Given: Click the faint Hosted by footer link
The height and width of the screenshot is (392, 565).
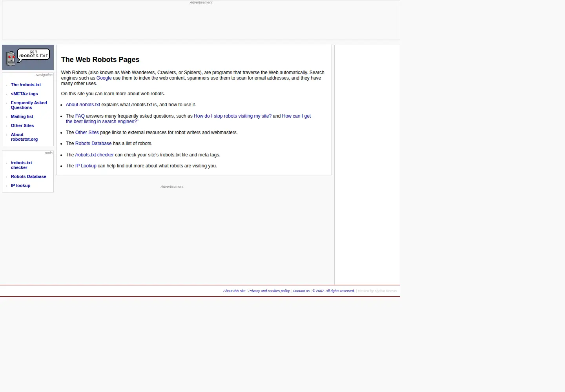Looking at the screenshot, I should point(377,291).
